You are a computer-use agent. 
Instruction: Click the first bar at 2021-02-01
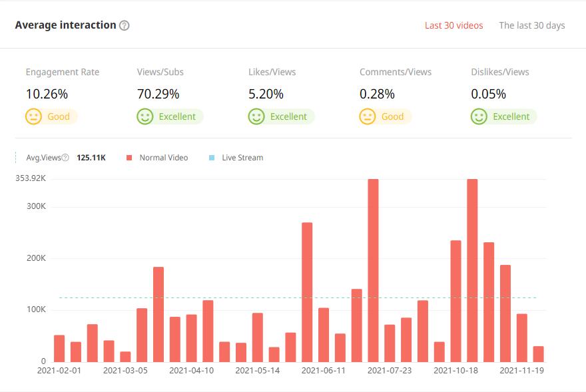click(x=59, y=348)
